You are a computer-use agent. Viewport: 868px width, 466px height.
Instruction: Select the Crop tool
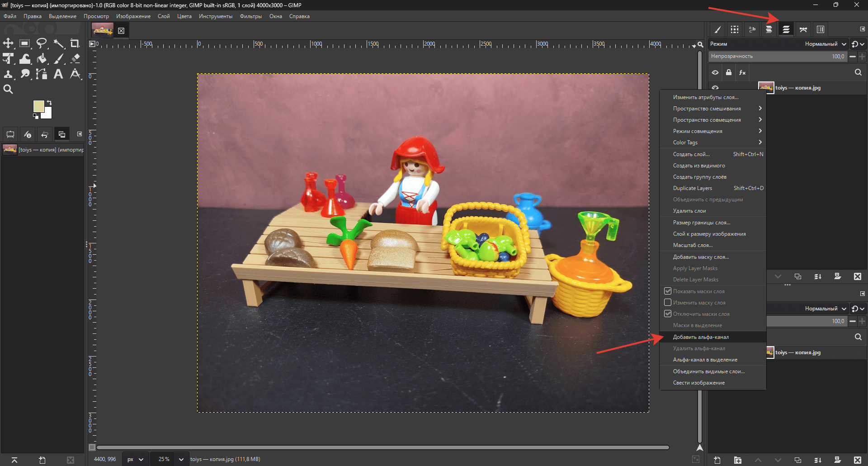pos(75,43)
